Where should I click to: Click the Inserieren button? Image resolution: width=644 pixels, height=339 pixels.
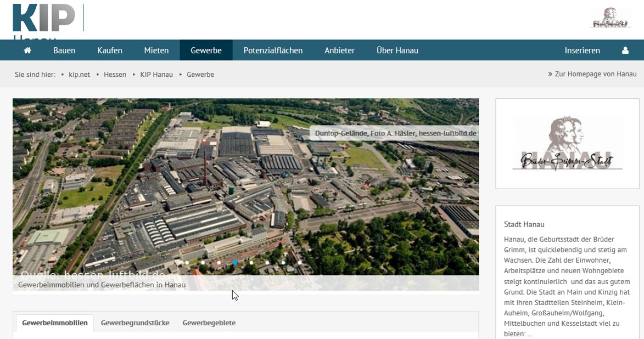click(x=582, y=50)
